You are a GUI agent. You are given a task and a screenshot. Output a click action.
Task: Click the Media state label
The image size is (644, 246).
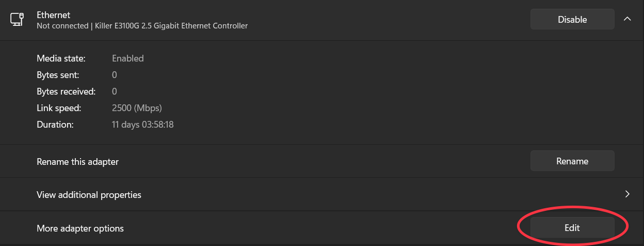(x=61, y=58)
